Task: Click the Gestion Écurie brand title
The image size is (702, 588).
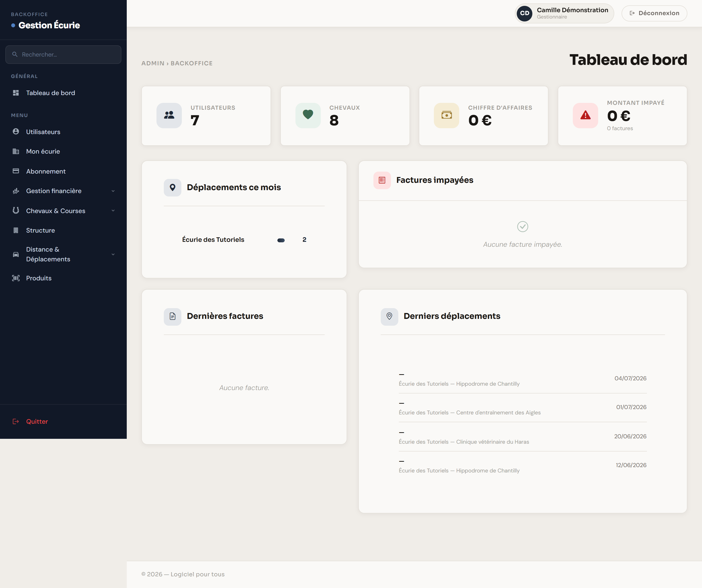Action: pos(49,25)
